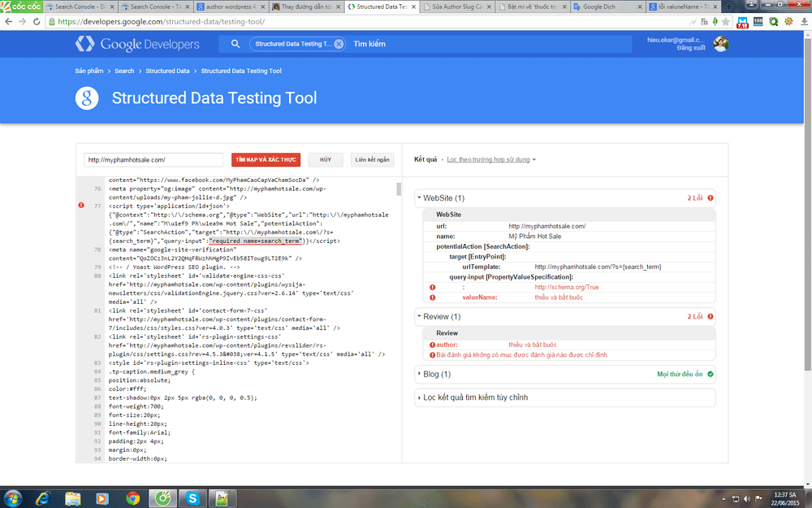Open the Windows Start button

point(12,499)
